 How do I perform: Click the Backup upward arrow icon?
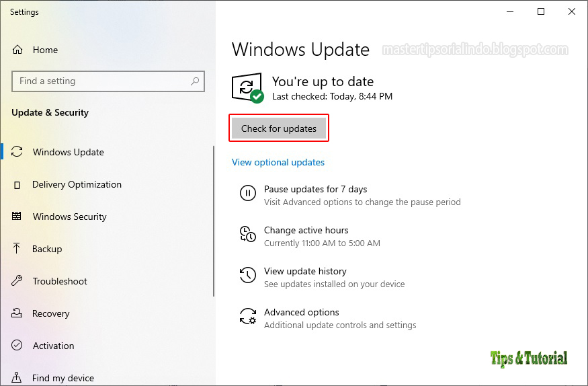(17, 248)
